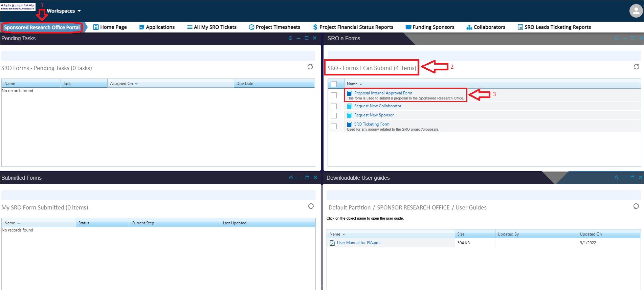The width and height of the screenshot is (644, 290).
Task: Sort e-Forms by Name column header
Action: (x=352, y=84)
